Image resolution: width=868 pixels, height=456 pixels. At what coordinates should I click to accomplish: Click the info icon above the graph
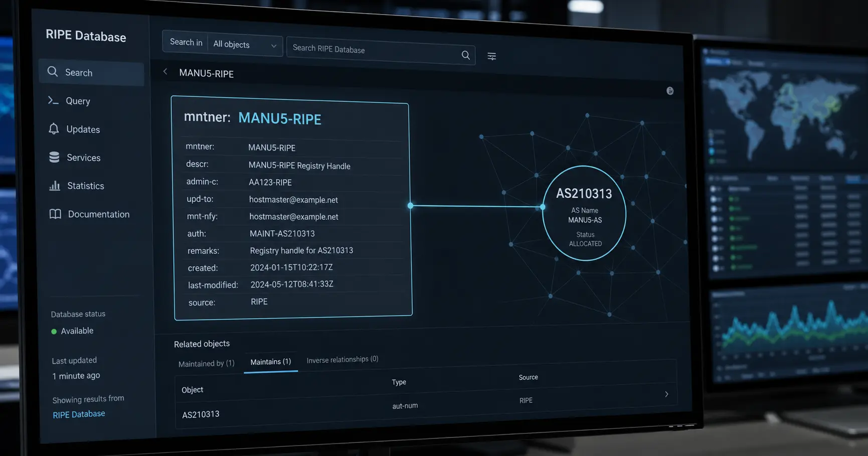tap(670, 91)
